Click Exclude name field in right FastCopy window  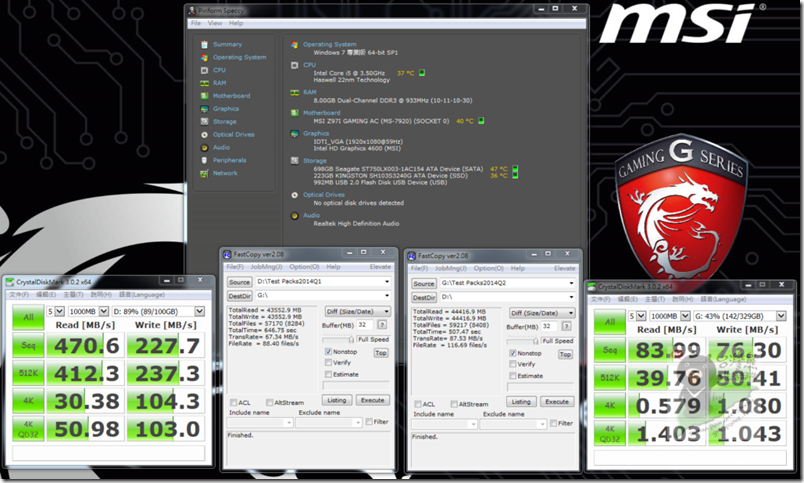pyautogui.click(x=514, y=424)
